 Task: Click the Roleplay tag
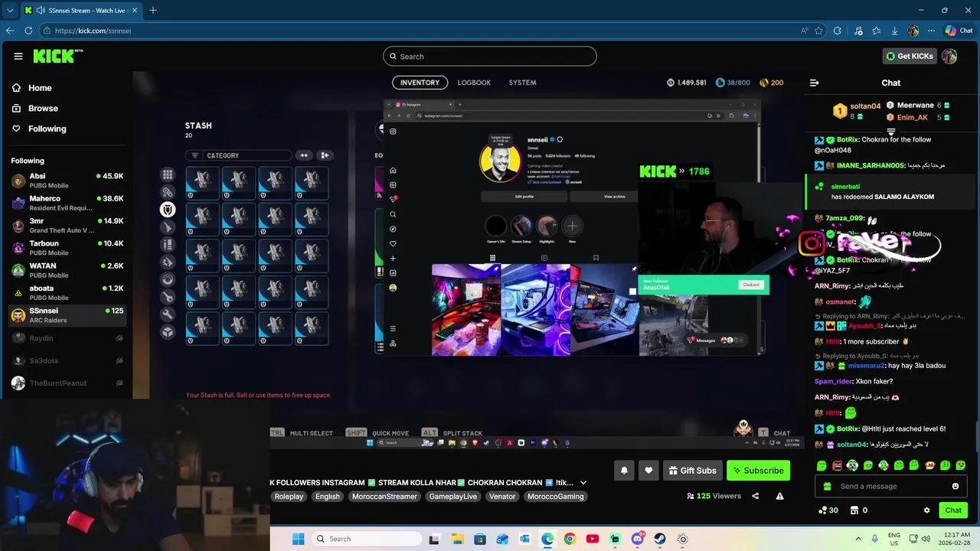[289, 497]
